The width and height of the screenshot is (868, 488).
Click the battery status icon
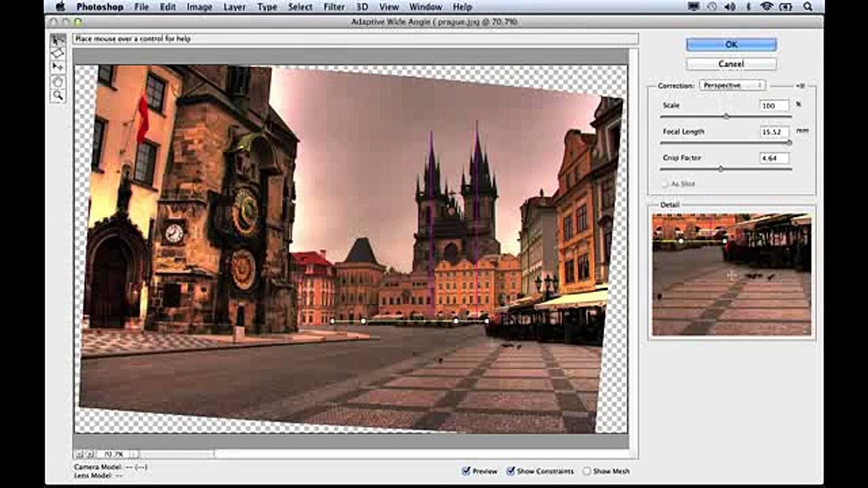point(787,7)
